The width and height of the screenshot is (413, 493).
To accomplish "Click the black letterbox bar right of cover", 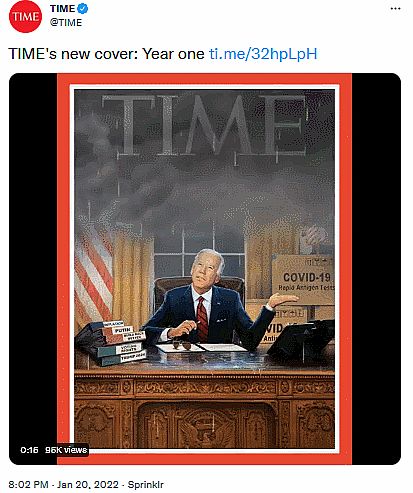I will pyautogui.click(x=376, y=269).
